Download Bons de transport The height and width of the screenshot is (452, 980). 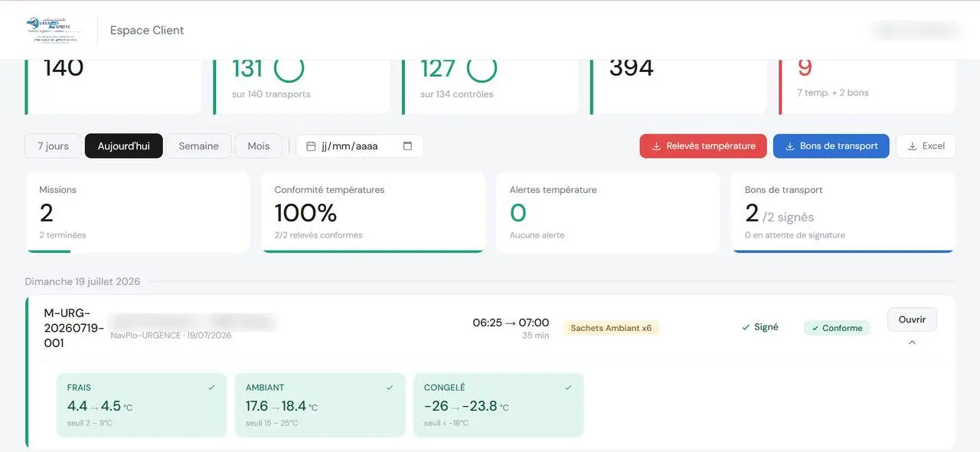coord(831,146)
